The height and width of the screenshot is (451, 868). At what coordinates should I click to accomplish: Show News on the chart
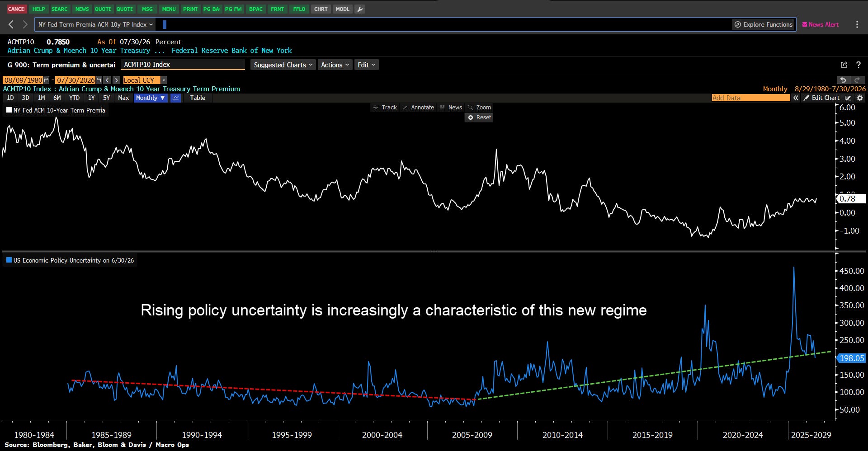[451, 107]
